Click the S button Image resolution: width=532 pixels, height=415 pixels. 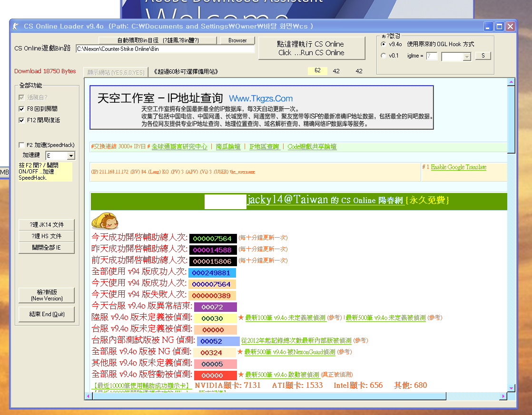click(483, 56)
